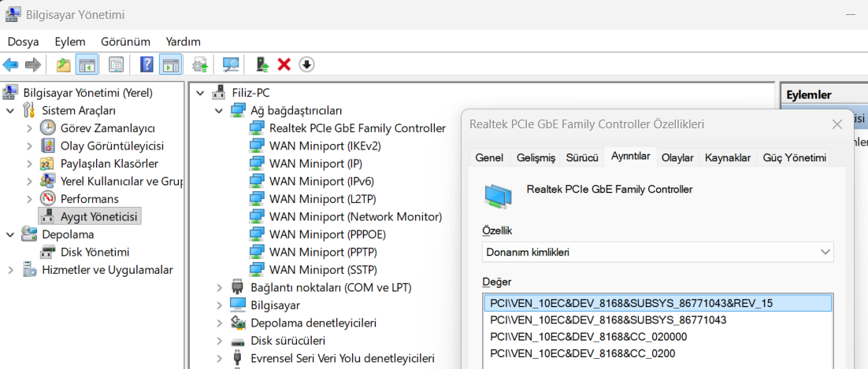
Task: Toggle Show/Hide Action Pane toolbar icon
Action: 170,65
